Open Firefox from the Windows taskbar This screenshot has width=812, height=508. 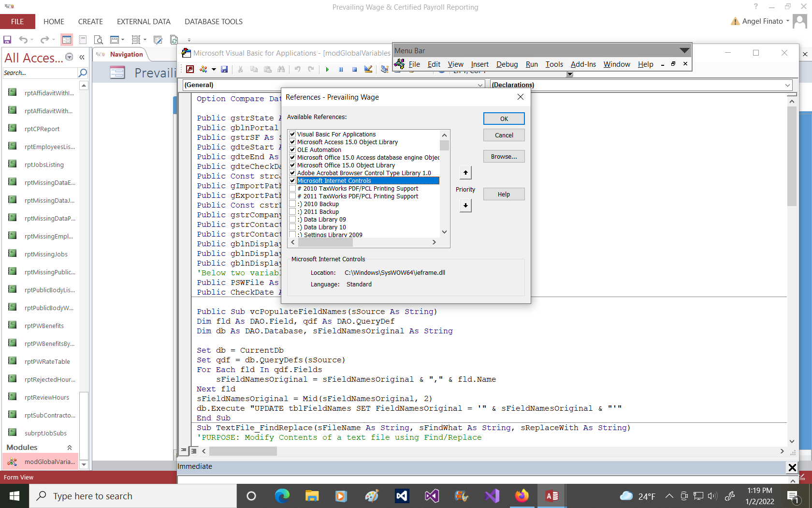pyautogui.click(x=522, y=496)
